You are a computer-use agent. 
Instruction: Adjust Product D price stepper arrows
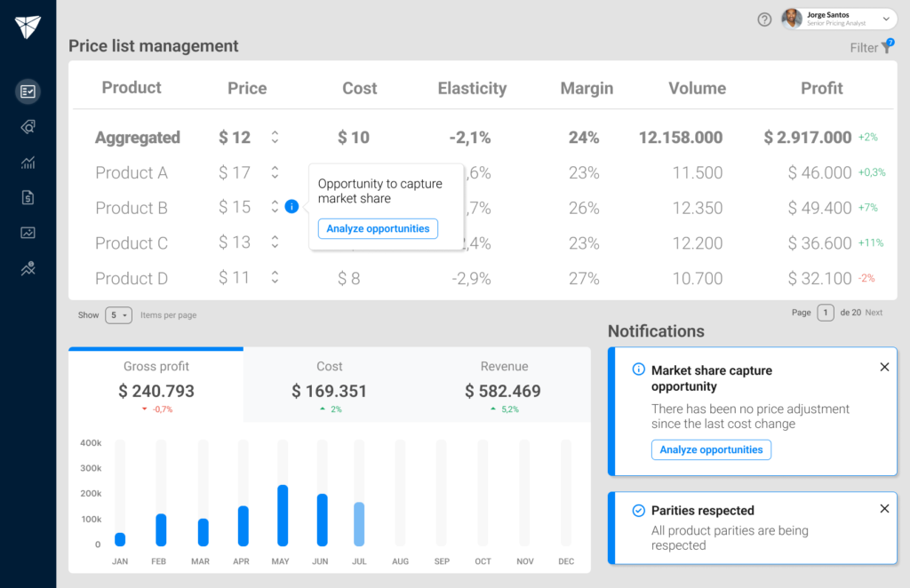pos(275,277)
